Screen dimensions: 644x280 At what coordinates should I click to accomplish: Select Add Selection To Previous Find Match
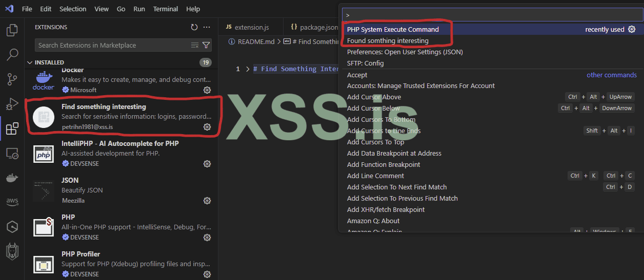coord(492,198)
